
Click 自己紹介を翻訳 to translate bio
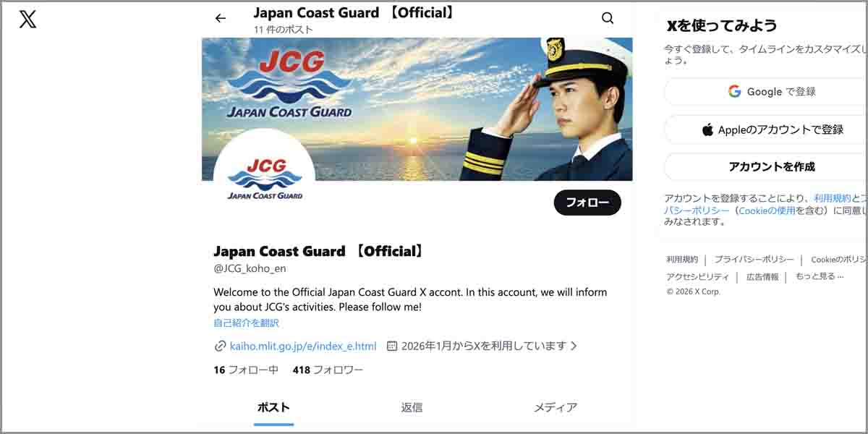(246, 323)
